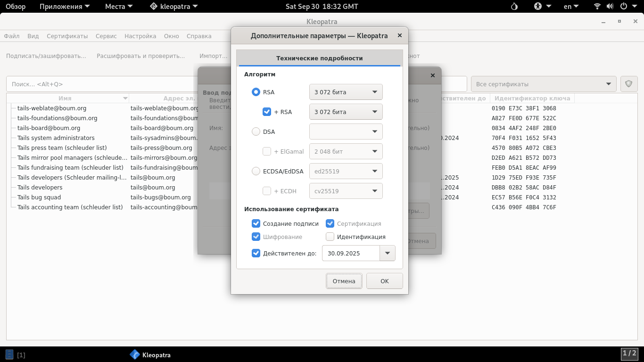The image size is (644, 362).
Task: Click the volume speaker icon in top bar
Action: coord(610,7)
